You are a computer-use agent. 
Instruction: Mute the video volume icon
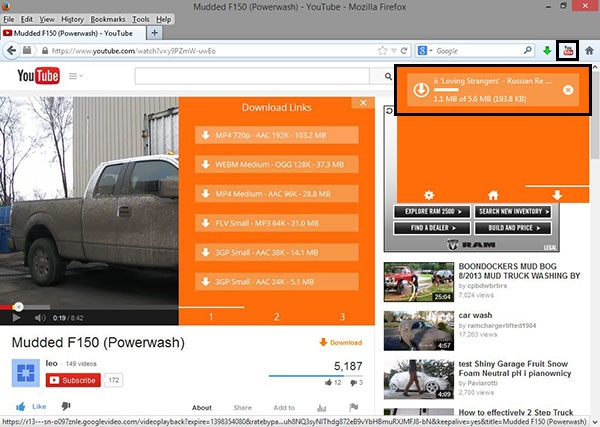[40, 318]
